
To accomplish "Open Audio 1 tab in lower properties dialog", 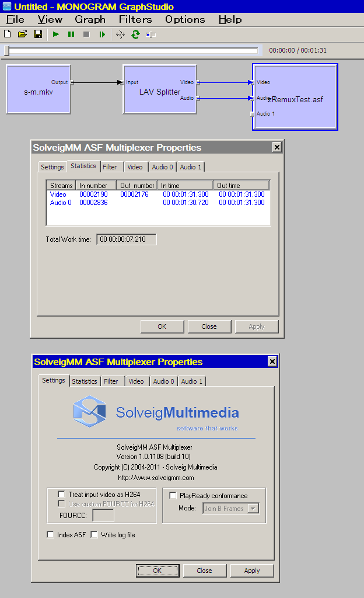I will click(x=192, y=381).
